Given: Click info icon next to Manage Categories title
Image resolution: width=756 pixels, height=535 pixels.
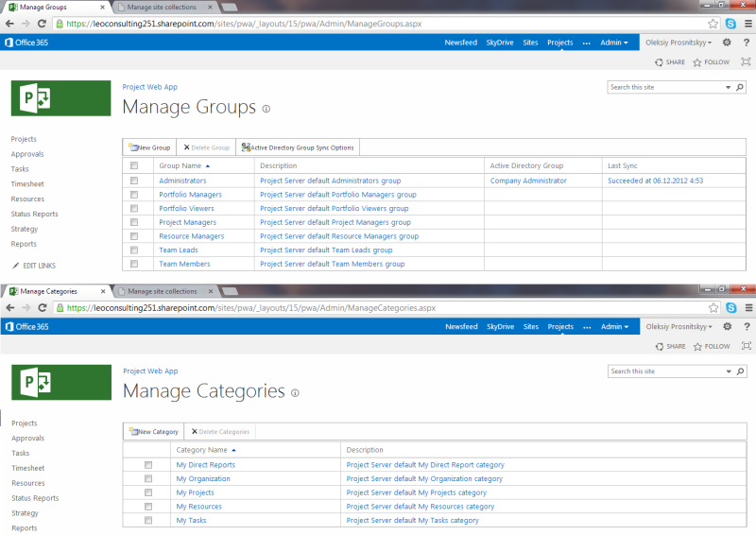Looking at the screenshot, I should (x=295, y=393).
